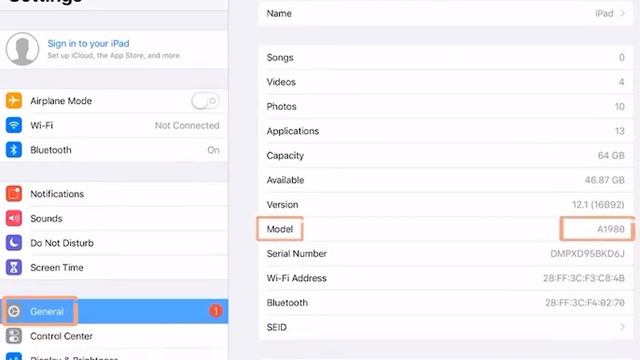Open Wi-Fi settings row

click(x=114, y=125)
